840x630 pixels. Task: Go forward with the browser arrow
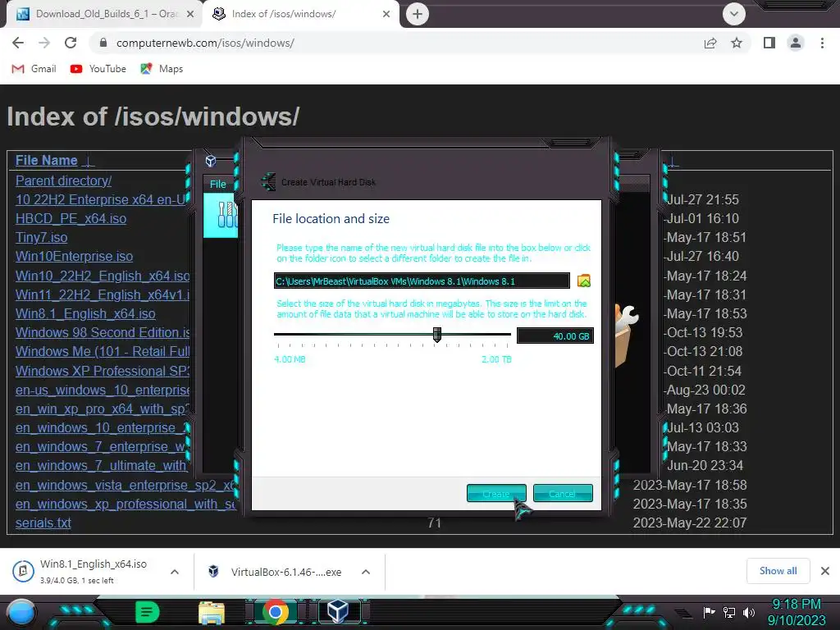point(44,43)
